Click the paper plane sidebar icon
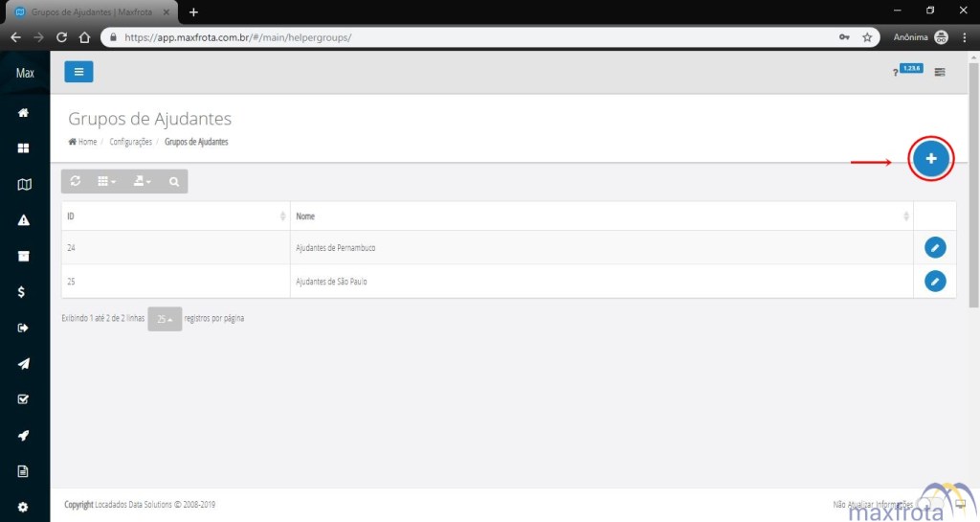The width and height of the screenshot is (980, 522). coord(24,364)
